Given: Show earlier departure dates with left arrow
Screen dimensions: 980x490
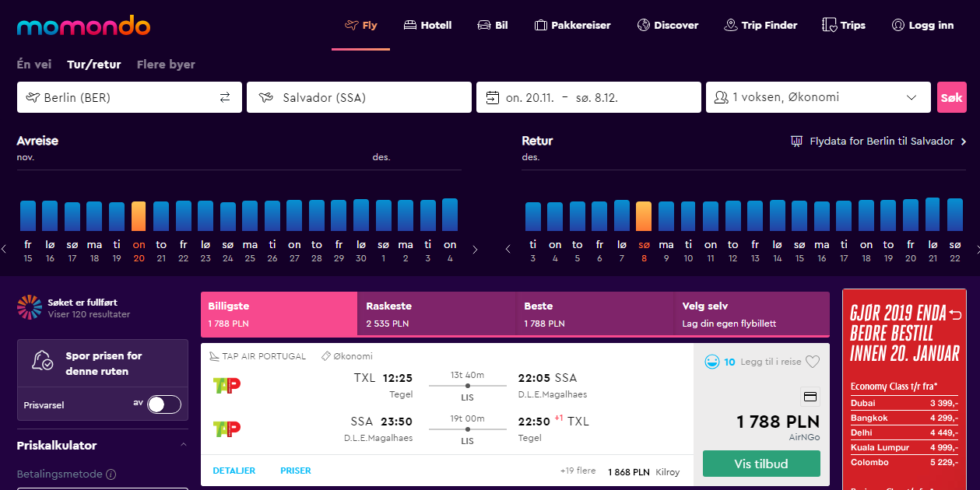Looking at the screenshot, I should pyautogui.click(x=4, y=250).
